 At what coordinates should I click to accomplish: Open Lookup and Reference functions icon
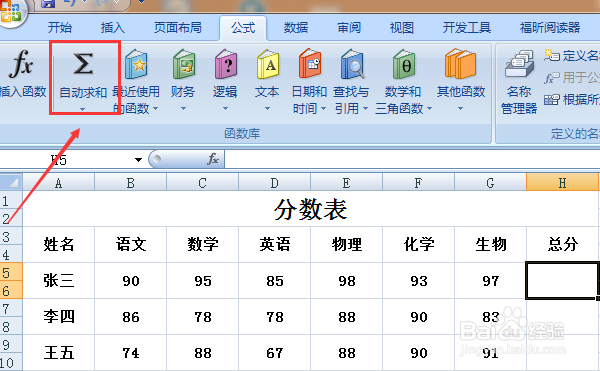[352, 63]
